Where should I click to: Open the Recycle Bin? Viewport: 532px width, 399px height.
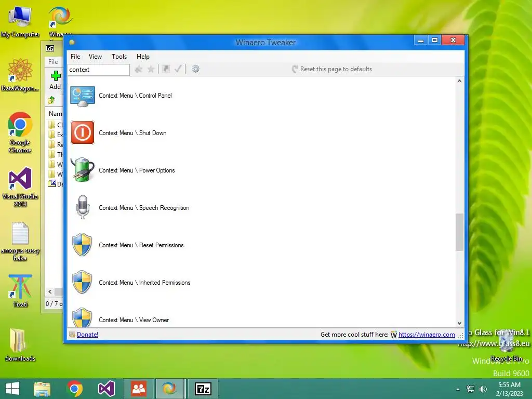(x=506, y=345)
